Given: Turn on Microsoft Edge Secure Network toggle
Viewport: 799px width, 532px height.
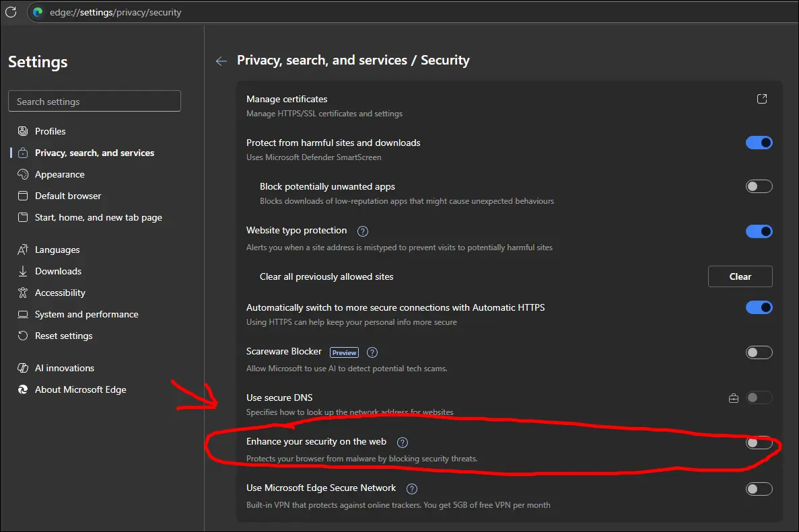Looking at the screenshot, I should tap(759, 489).
